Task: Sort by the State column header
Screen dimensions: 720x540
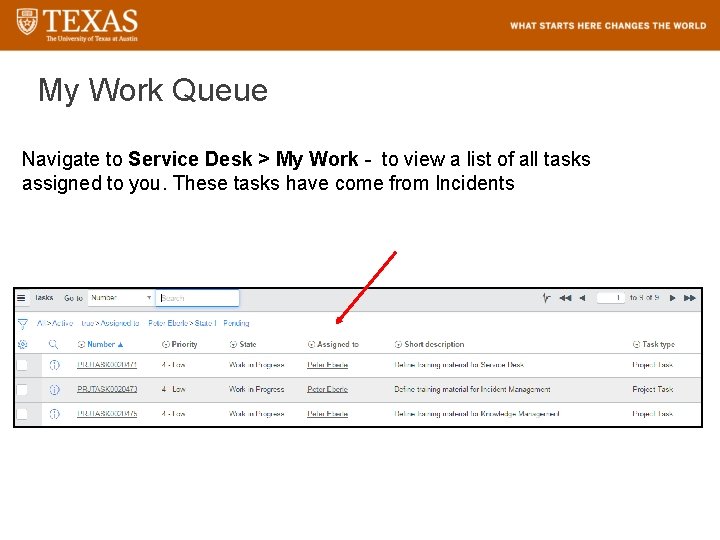Action: pos(248,344)
